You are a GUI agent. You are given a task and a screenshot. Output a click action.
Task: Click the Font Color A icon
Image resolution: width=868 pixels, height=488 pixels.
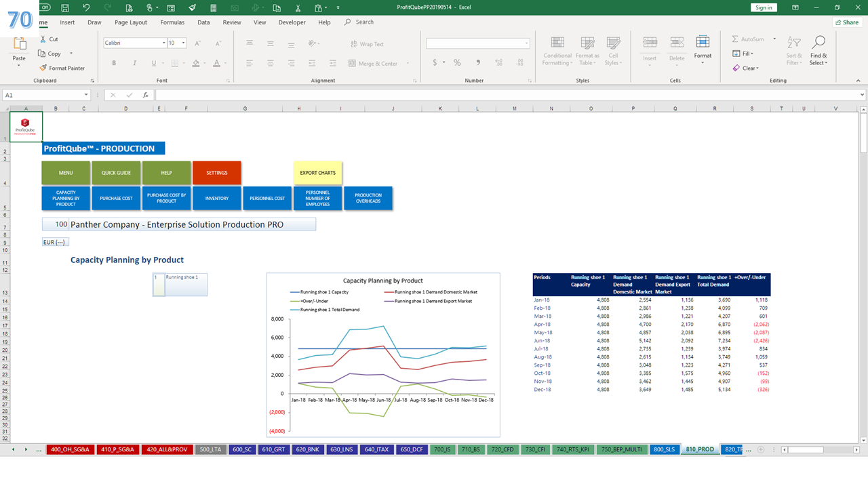(x=216, y=63)
